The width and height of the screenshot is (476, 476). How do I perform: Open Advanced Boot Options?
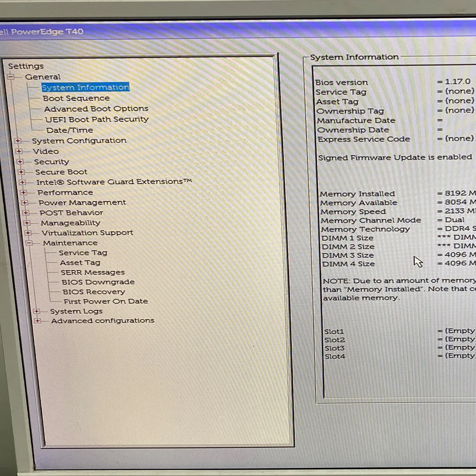pos(96,109)
